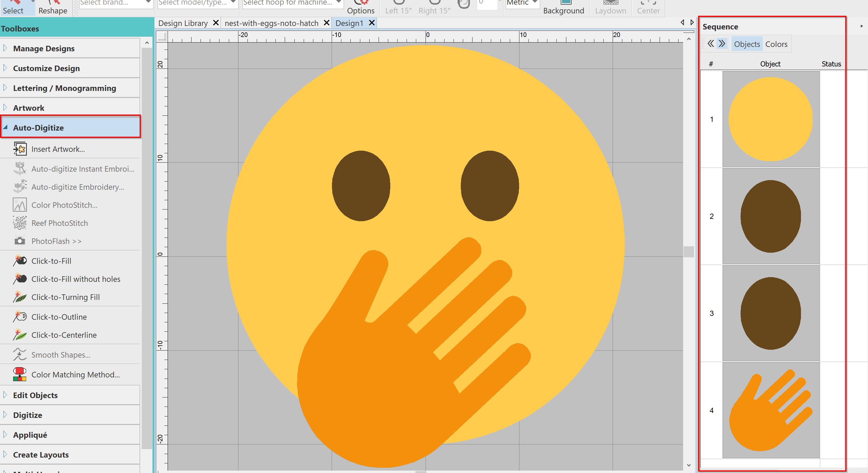This screenshot has height=473, width=868.
Task: Expand the Digitize toolbox
Action: (70, 415)
